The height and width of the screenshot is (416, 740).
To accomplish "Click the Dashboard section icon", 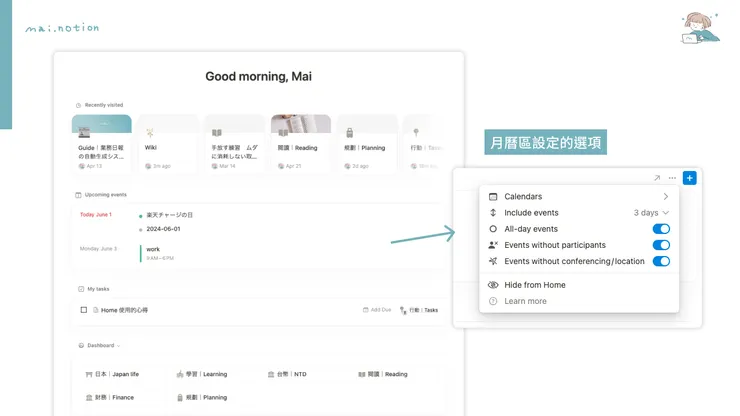I will point(81,346).
